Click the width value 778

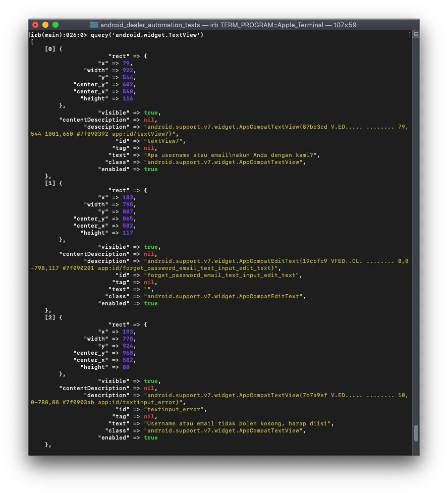pyautogui.click(x=128, y=339)
